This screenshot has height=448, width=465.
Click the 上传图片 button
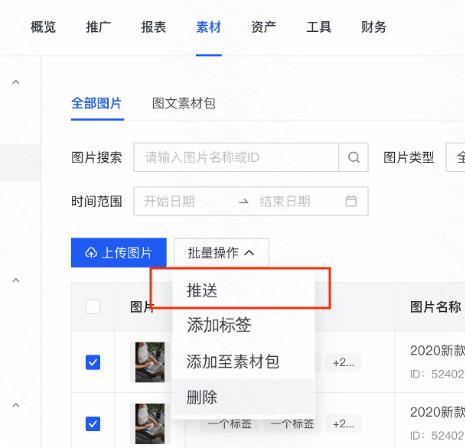pyautogui.click(x=119, y=253)
